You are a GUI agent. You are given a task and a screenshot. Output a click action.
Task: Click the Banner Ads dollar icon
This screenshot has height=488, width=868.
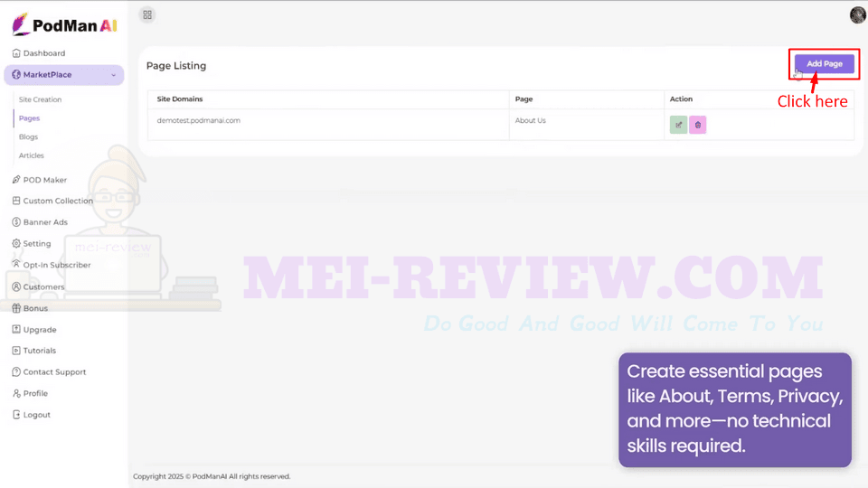[16, 222]
